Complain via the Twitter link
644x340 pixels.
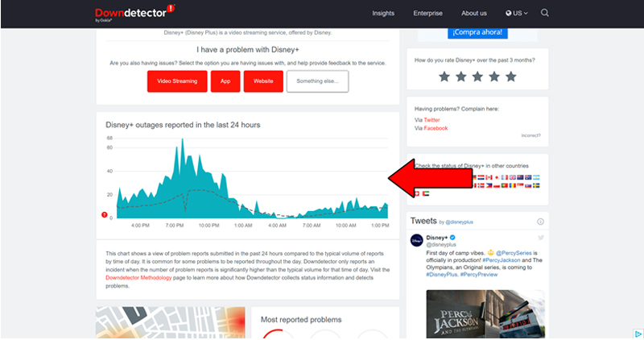[431, 120]
